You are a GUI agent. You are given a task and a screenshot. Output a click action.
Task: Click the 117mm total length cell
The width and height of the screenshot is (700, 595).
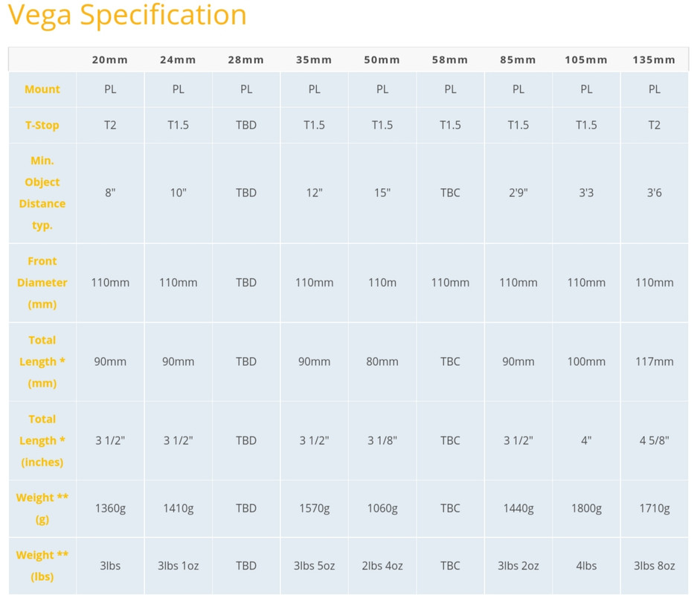pos(654,361)
